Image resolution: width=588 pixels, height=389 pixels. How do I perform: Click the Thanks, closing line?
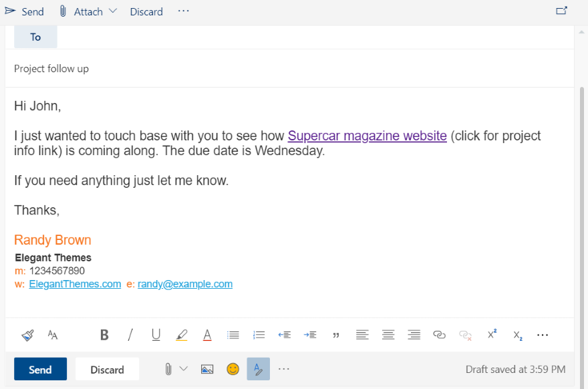point(37,211)
